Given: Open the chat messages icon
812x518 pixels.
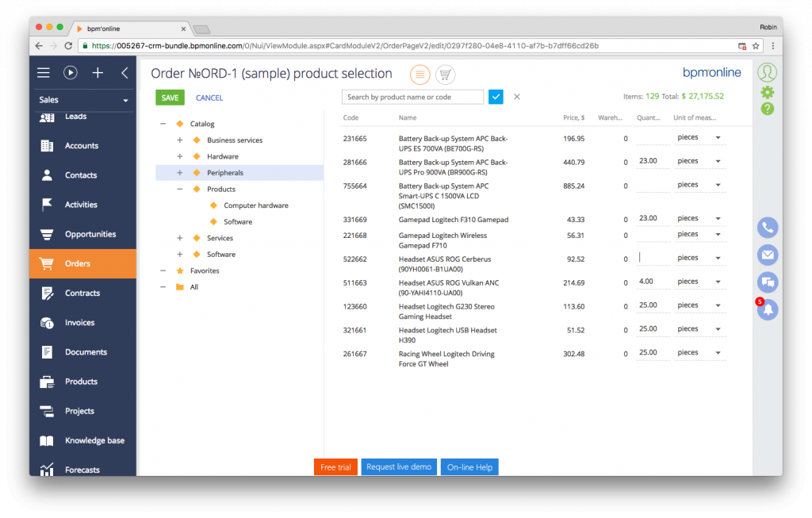Looking at the screenshot, I should (768, 282).
